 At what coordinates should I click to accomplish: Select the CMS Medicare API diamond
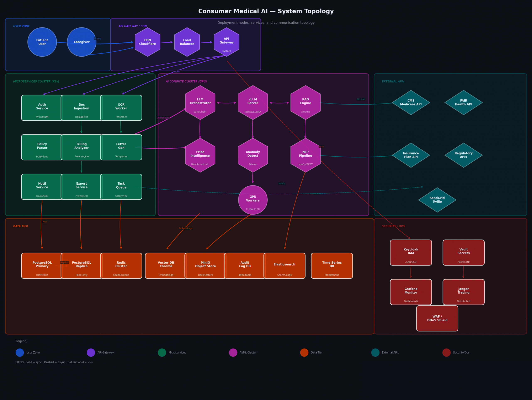(x=411, y=102)
